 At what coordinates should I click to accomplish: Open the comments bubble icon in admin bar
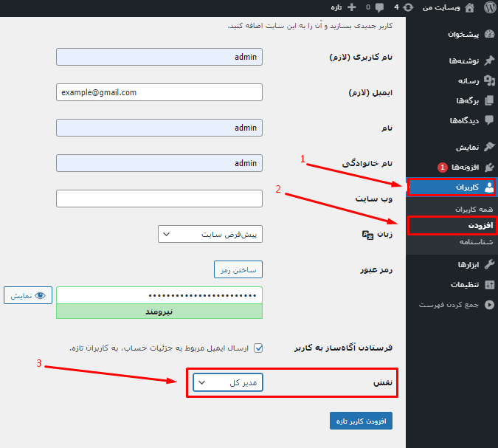379,7
